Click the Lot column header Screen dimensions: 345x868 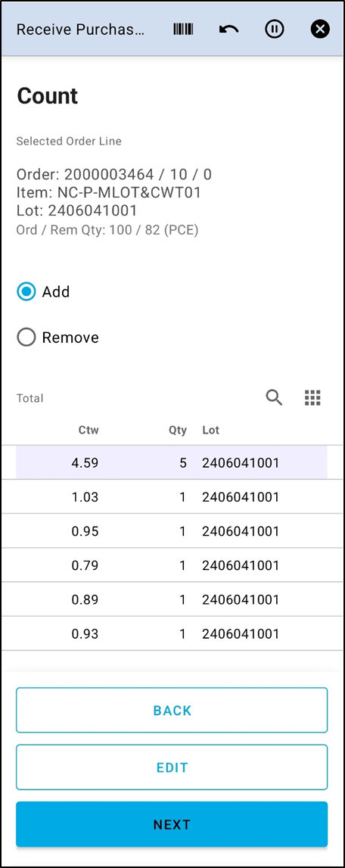(x=210, y=430)
